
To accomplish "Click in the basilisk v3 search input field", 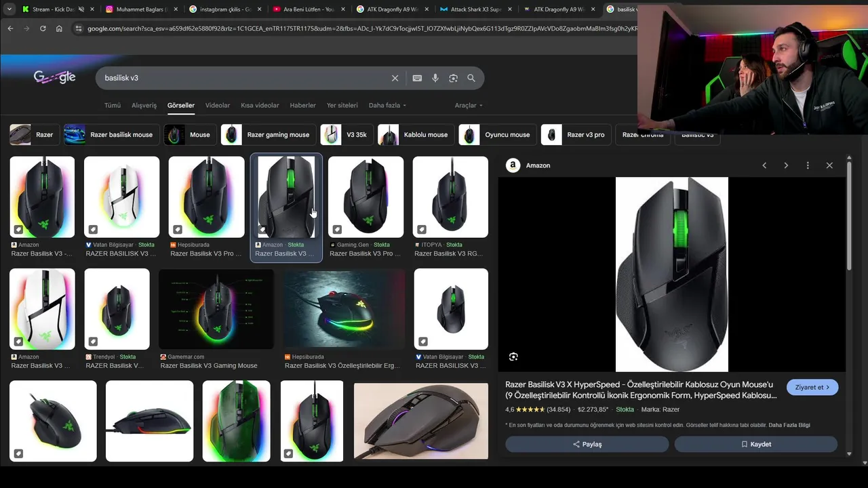I will [x=244, y=78].
